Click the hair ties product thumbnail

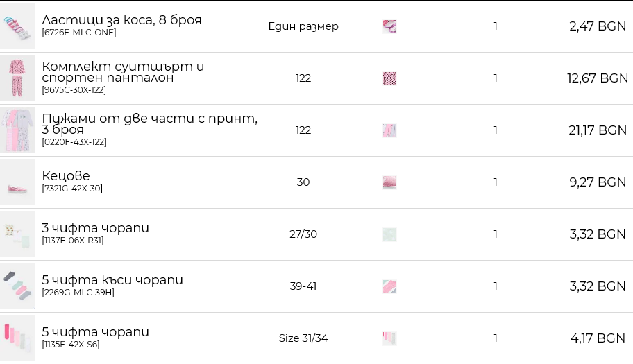tap(17, 26)
